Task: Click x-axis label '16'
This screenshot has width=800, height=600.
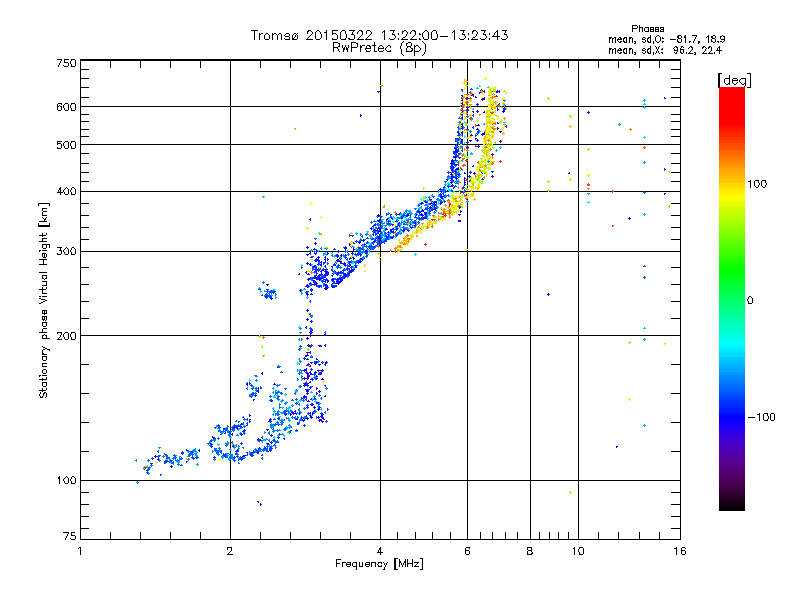Action: coord(680,551)
